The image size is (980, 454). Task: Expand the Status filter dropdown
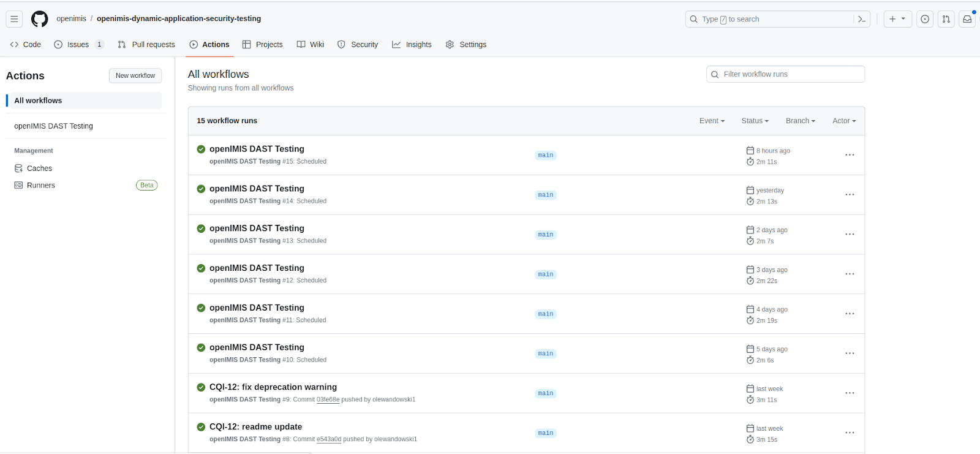tap(755, 121)
